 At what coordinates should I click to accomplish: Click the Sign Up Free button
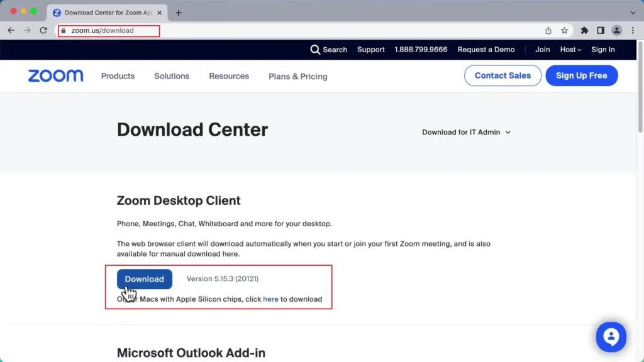tap(581, 75)
